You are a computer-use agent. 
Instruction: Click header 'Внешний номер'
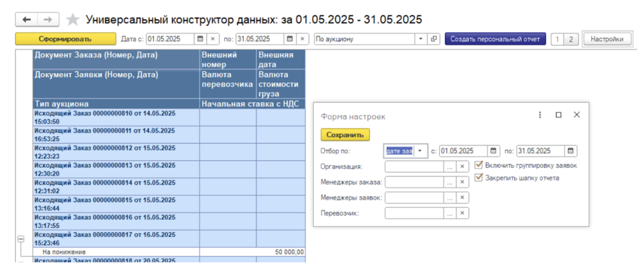tap(228, 59)
